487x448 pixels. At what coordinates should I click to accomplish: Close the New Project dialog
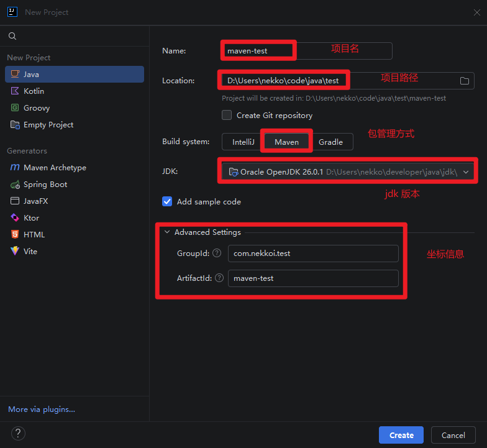(x=477, y=12)
